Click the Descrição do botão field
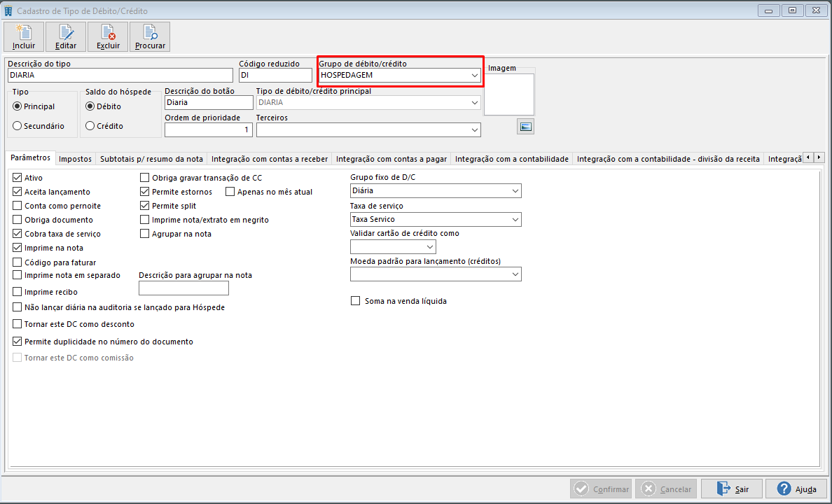Image resolution: width=832 pixels, height=504 pixels. point(209,102)
